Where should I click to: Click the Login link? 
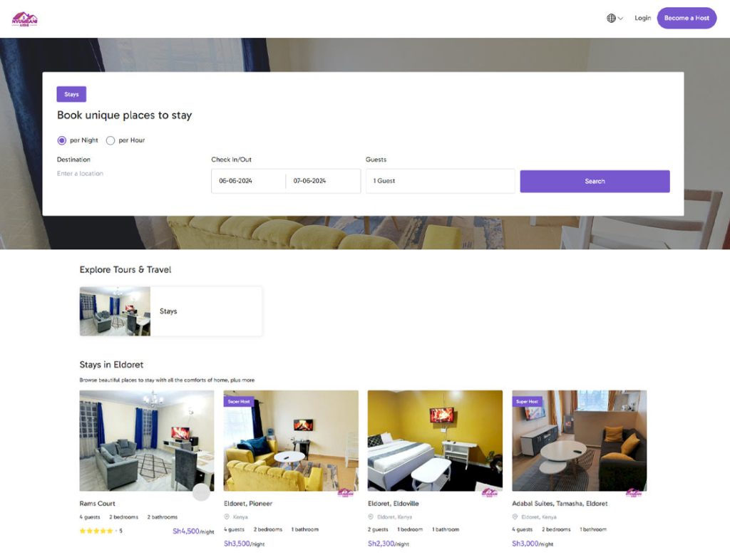pyautogui.click(x=642, y=19)
